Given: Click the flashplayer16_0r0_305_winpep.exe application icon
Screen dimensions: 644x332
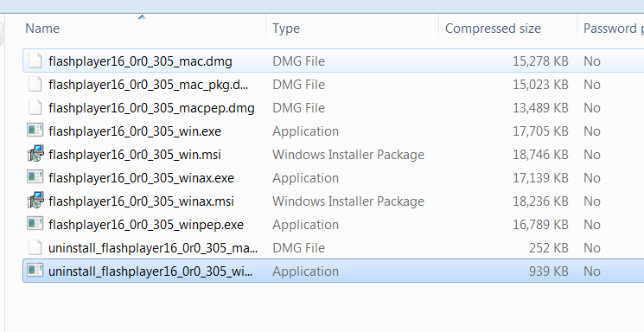Looking at the screenshot, I should pos(35,224).
